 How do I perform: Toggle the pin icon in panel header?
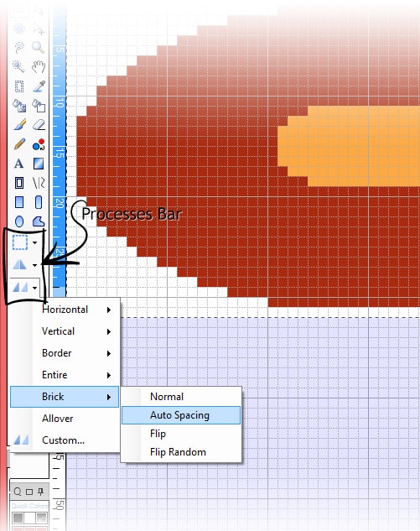click(x=41, y=491)
